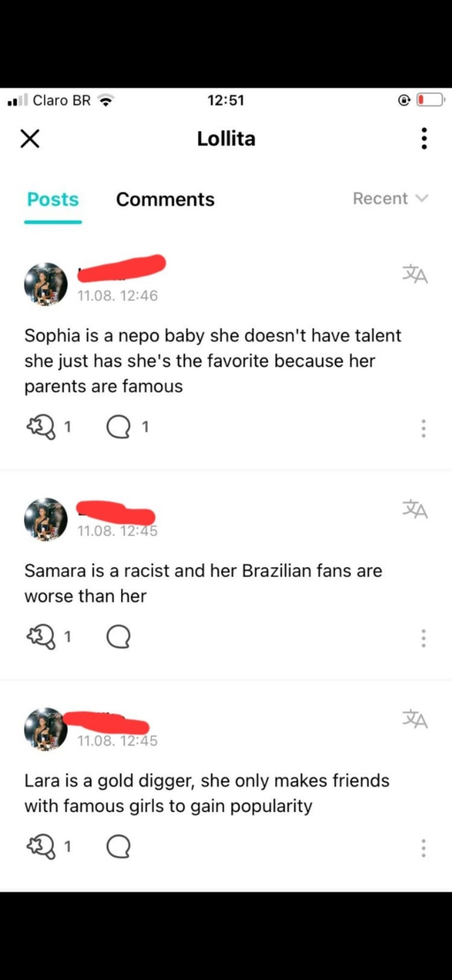452x980 pixels.
Task: Expand the Recent sort dropdown
Action: click(x=391, y=198)
